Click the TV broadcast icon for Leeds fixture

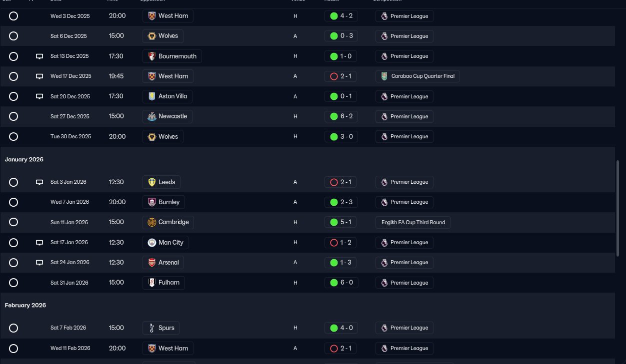(39, 182)
